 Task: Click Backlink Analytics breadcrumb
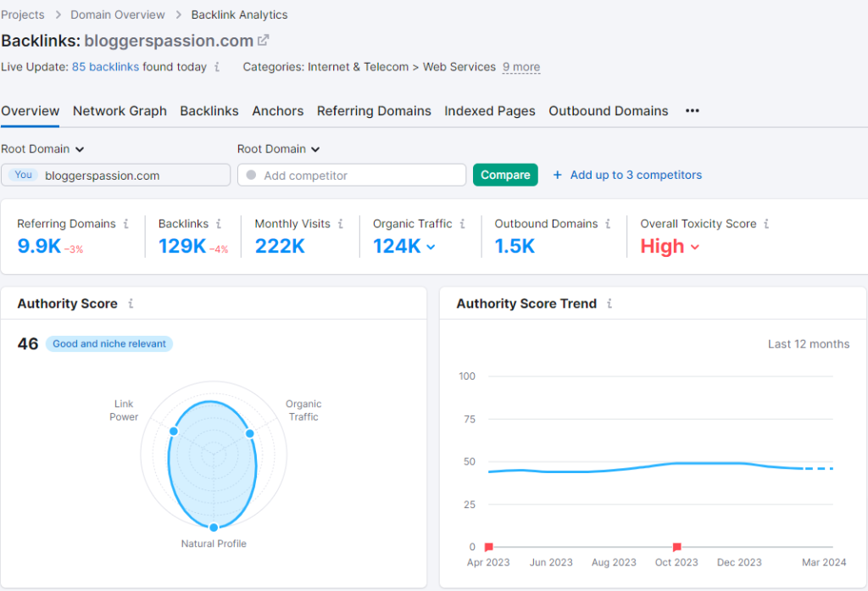239,15
